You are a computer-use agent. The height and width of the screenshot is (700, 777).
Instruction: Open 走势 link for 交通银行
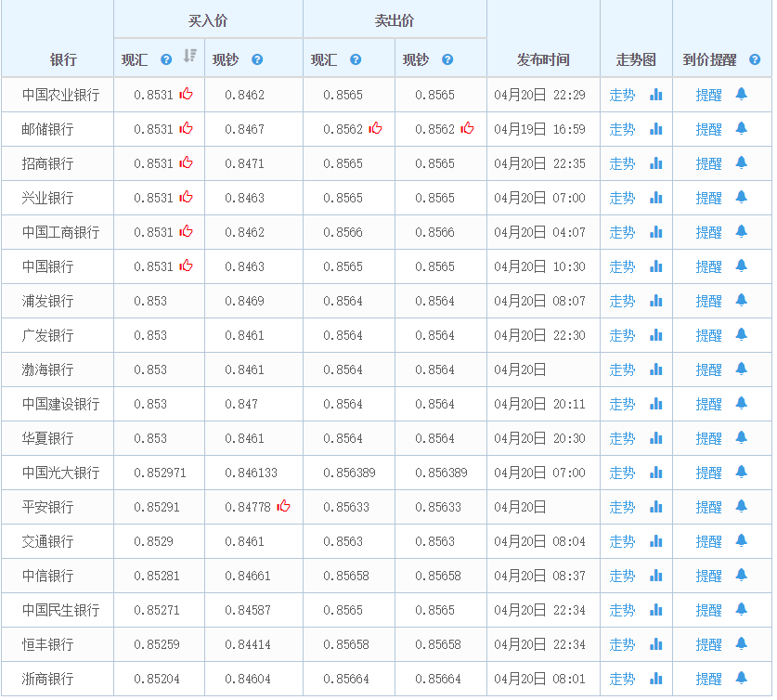(x=622, y=541)
